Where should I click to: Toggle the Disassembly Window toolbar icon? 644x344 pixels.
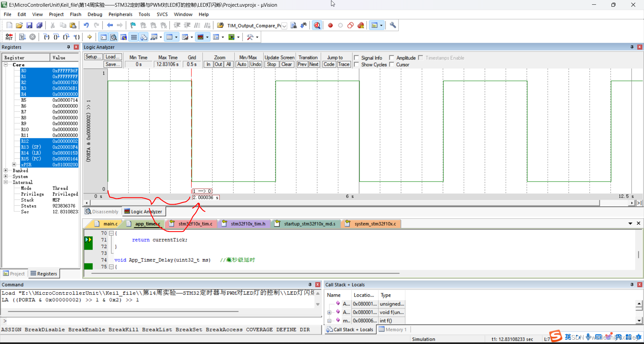pyautogui.click(x=114, y=37)
